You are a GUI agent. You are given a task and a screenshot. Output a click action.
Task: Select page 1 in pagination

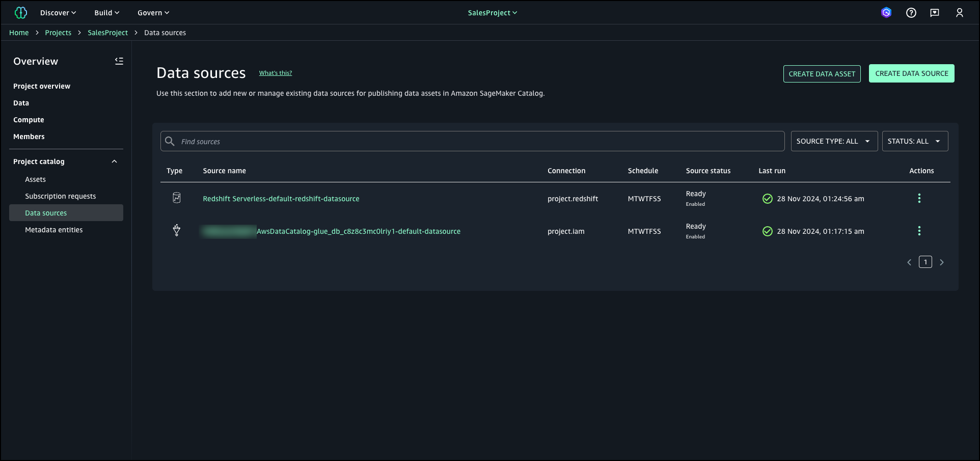925,262
